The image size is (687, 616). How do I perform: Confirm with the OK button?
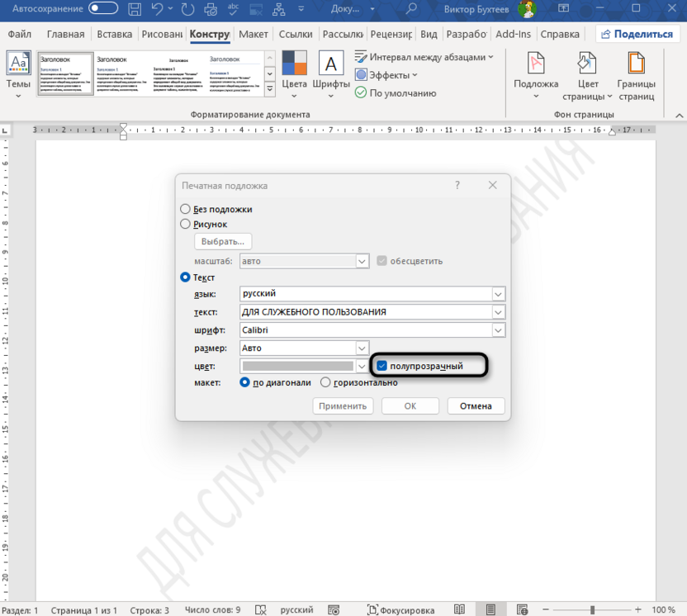coord(410,405)
